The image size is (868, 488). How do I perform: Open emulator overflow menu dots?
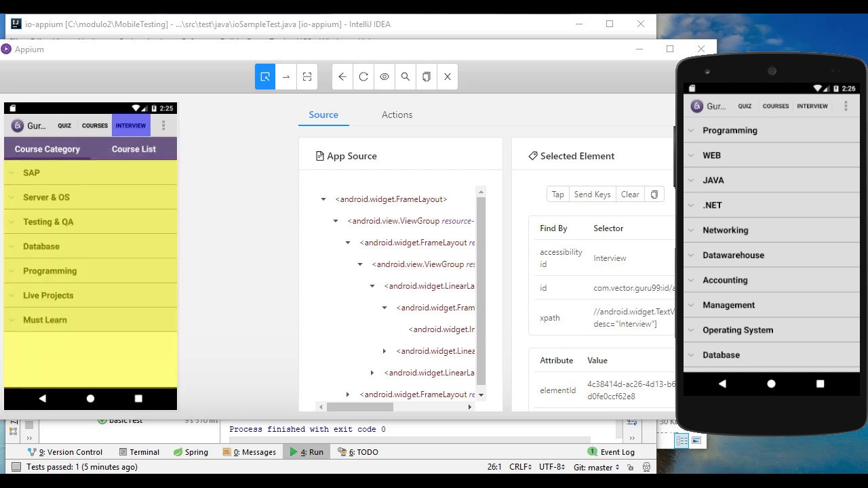(x=846, y=106)
